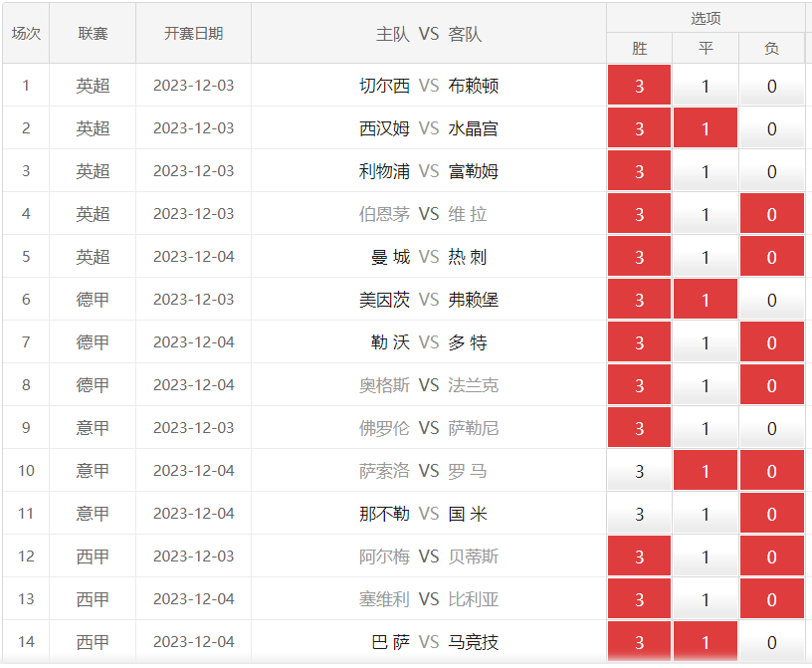
Task: Toggle loss option 0 for 那不勒 VS 国米
Action: 771,513
